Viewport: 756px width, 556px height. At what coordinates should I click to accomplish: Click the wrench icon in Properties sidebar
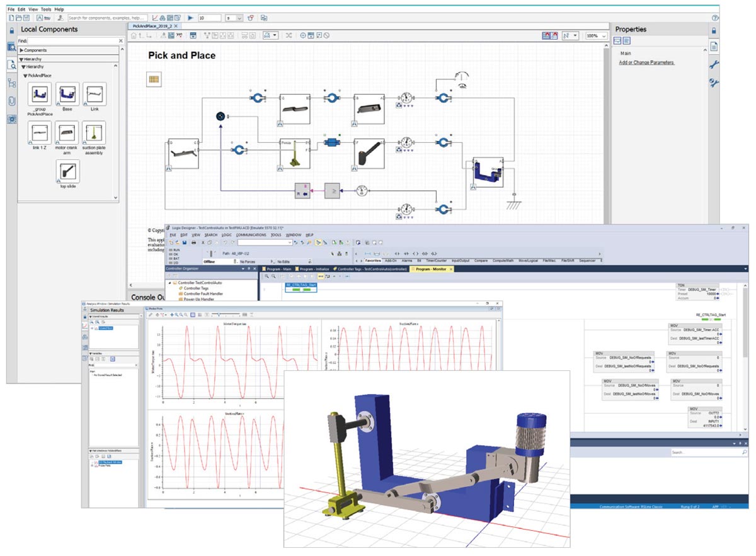click(x=714, y=64)
